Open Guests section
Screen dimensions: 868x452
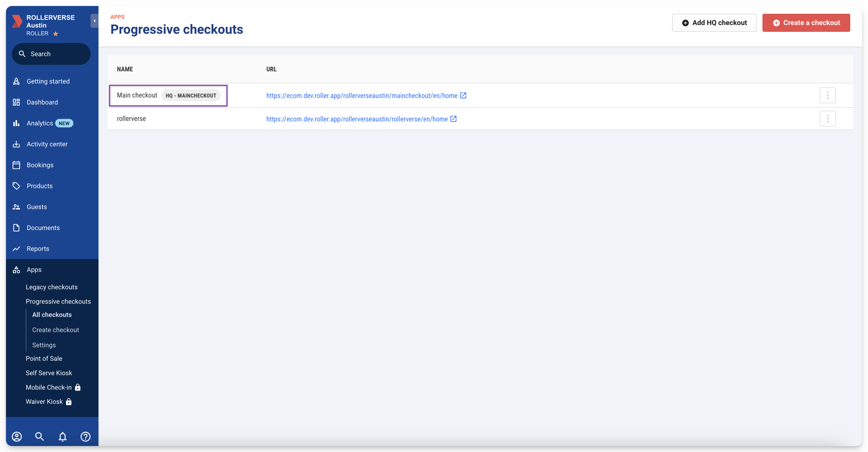pos(37,207)
